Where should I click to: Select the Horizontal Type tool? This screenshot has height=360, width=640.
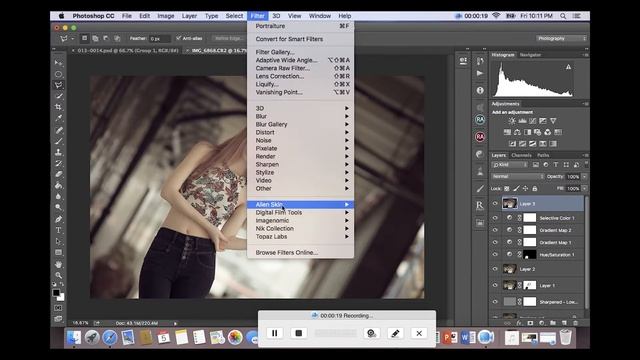point(58,230)
